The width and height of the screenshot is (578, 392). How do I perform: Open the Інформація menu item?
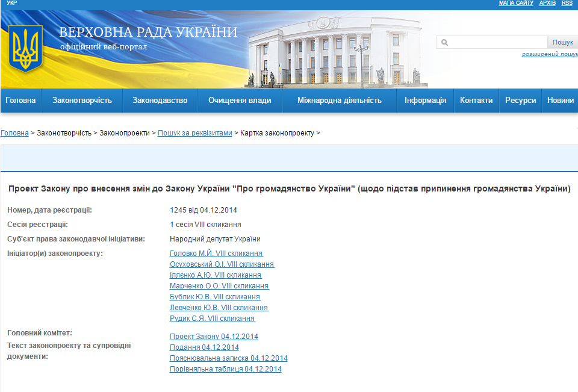tap(426, 101)
